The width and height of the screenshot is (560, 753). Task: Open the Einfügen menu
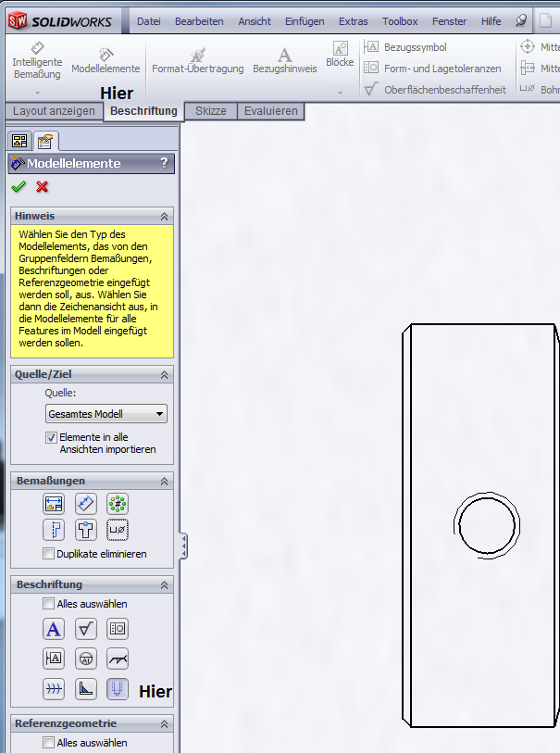(305, 21)
